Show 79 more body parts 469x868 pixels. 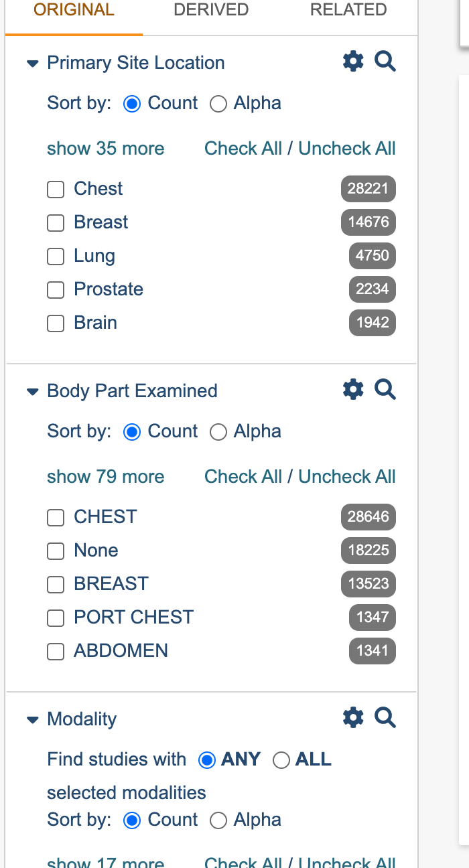(105, 477)
